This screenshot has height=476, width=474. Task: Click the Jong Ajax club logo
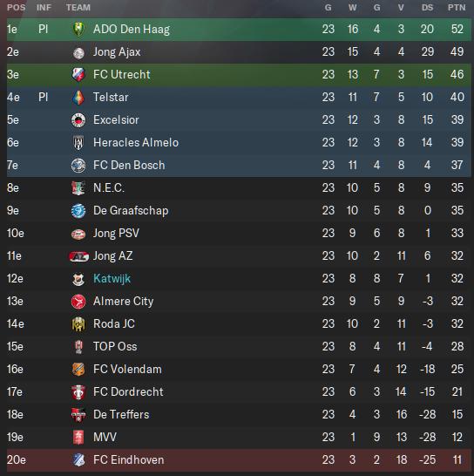78,52
